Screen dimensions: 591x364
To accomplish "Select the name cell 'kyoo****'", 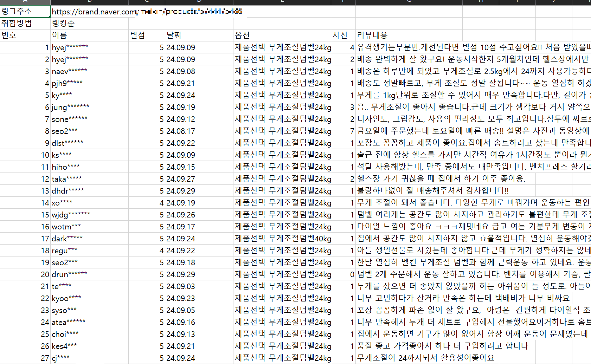I will click(x=90, y=298).
